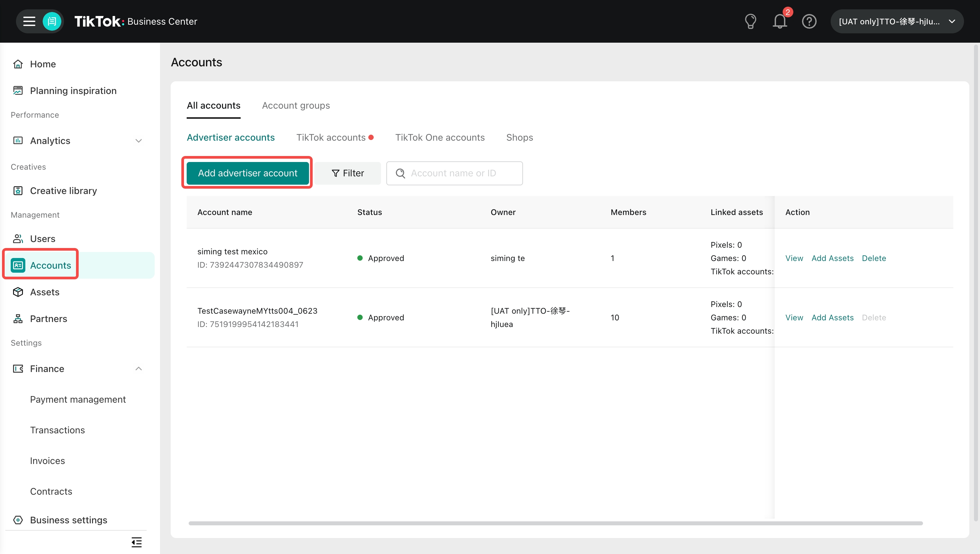The height and width of the screenshot is (554, 980).
Task: Switch to Account groups tab
Action: coord(296,105)
